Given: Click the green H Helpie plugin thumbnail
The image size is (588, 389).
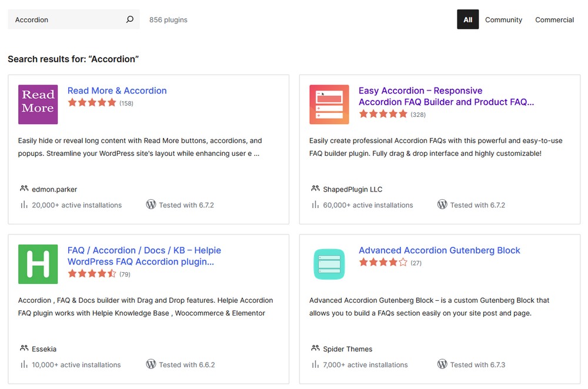Looking at the screenshot, I should (38, 264).
